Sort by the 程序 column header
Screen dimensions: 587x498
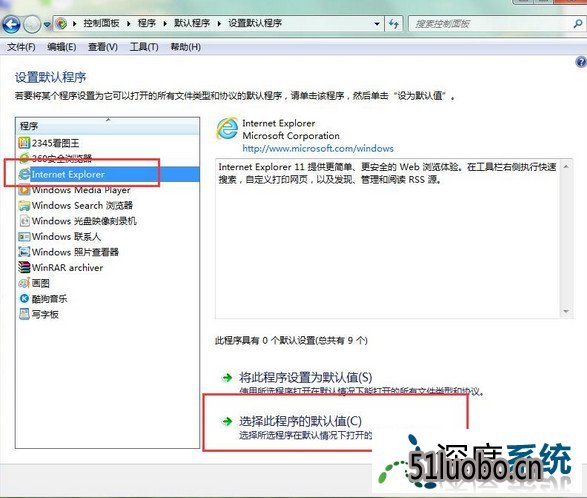[107, 126]
